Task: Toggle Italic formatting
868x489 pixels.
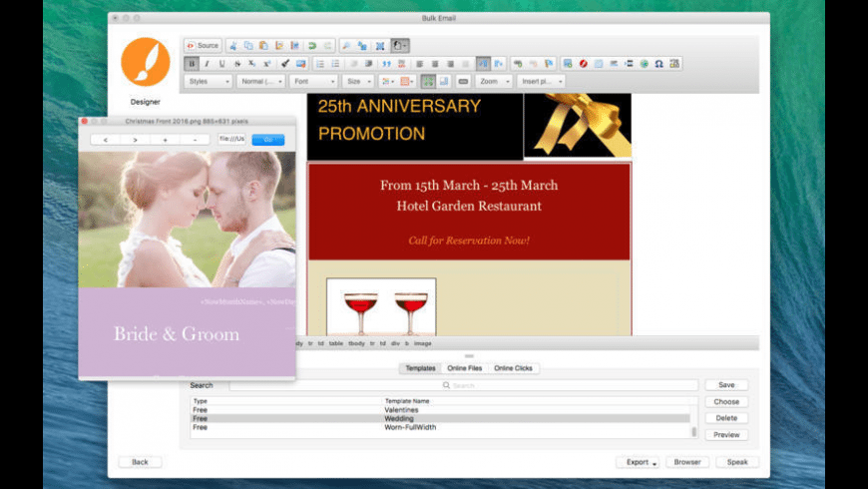Action: 208,64
